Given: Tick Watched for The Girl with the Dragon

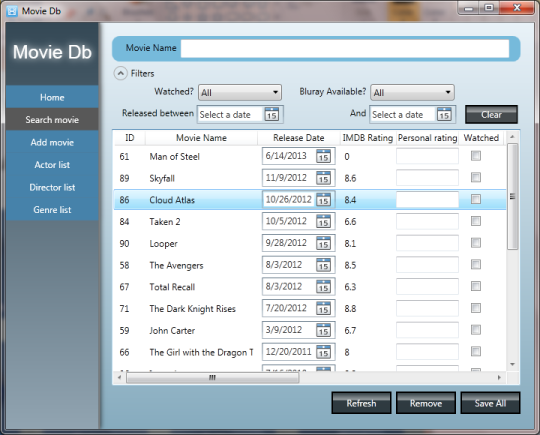Looking at the screenshot, I should pyautogui.click(x=476, y=351).
